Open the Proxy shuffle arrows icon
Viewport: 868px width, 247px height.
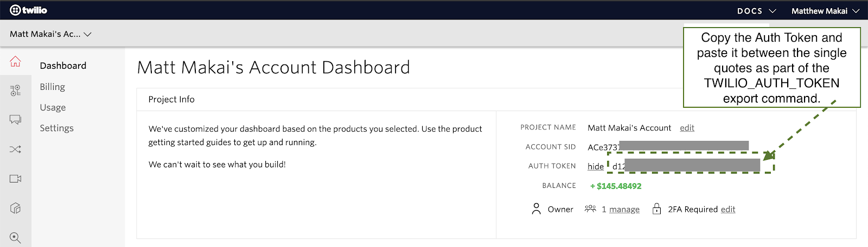pos(15,149)
